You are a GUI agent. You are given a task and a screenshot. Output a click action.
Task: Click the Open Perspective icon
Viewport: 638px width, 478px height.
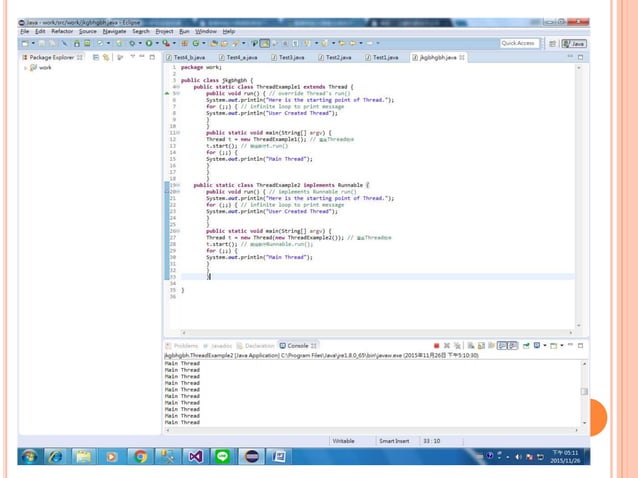click(551, 44)
